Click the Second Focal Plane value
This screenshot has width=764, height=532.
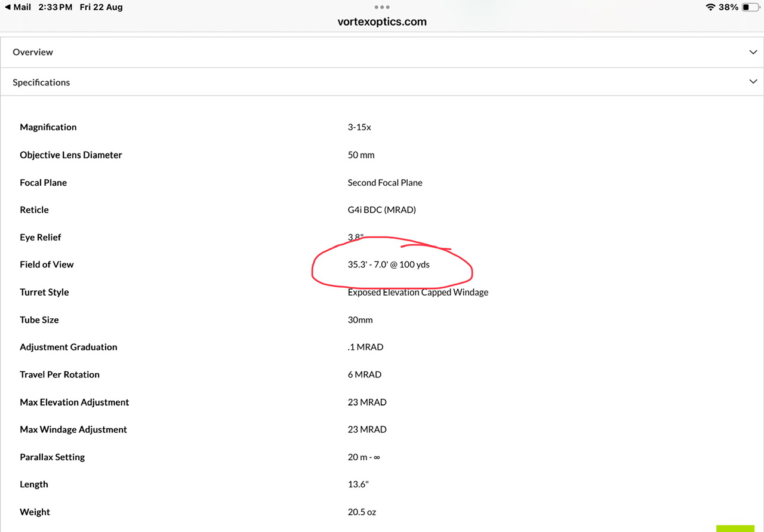385,183
